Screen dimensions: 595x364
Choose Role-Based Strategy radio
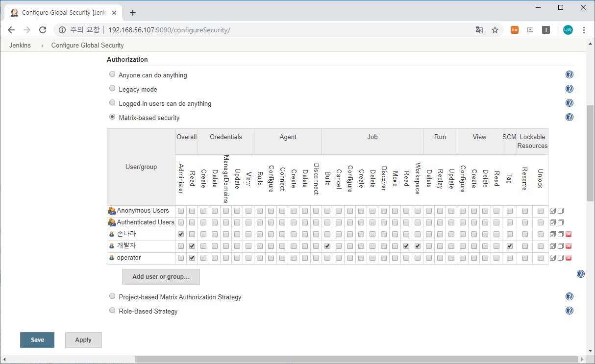click(112, 311)
